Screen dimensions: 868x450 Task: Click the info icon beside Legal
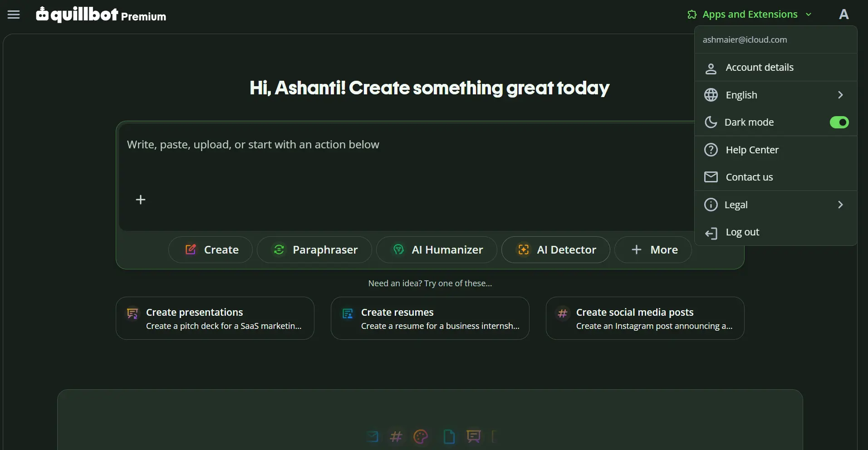coord(711,205)
